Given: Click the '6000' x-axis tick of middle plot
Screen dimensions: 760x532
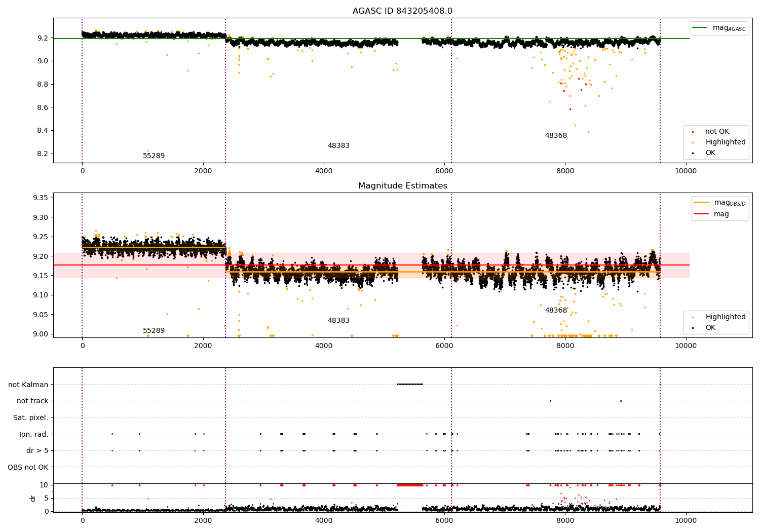Looking at the screenshot, I should point(444,346).
